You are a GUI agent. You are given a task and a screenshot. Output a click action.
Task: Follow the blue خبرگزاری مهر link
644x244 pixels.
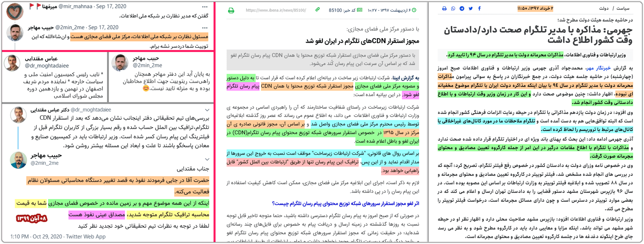click(598, 68)
